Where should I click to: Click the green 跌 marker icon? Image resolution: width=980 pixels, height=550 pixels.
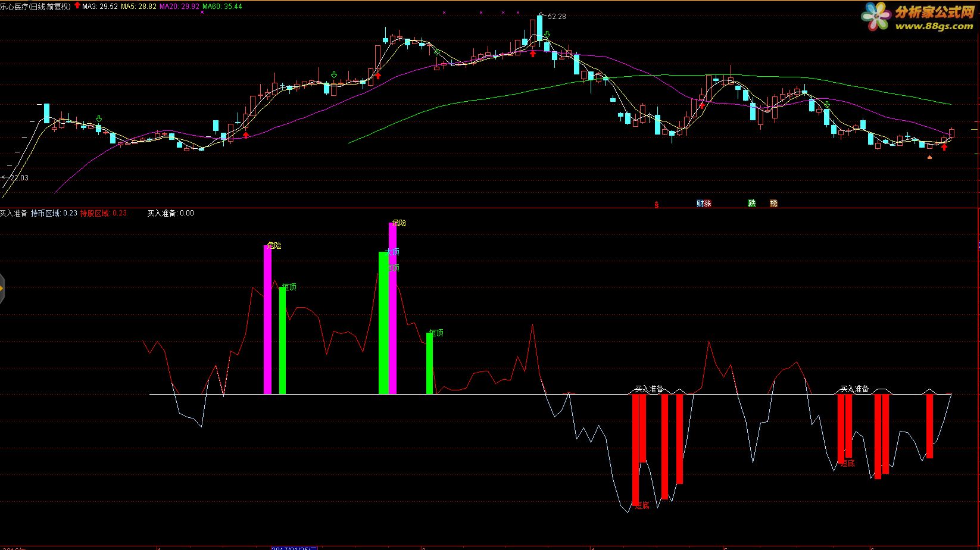coord(752,204)
